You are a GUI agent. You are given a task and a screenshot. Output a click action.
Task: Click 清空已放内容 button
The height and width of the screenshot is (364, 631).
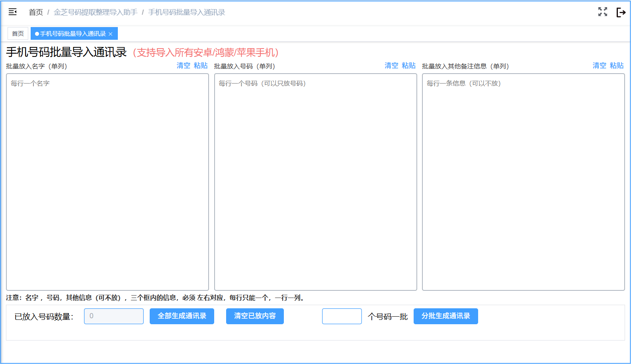tap(255, 316)
